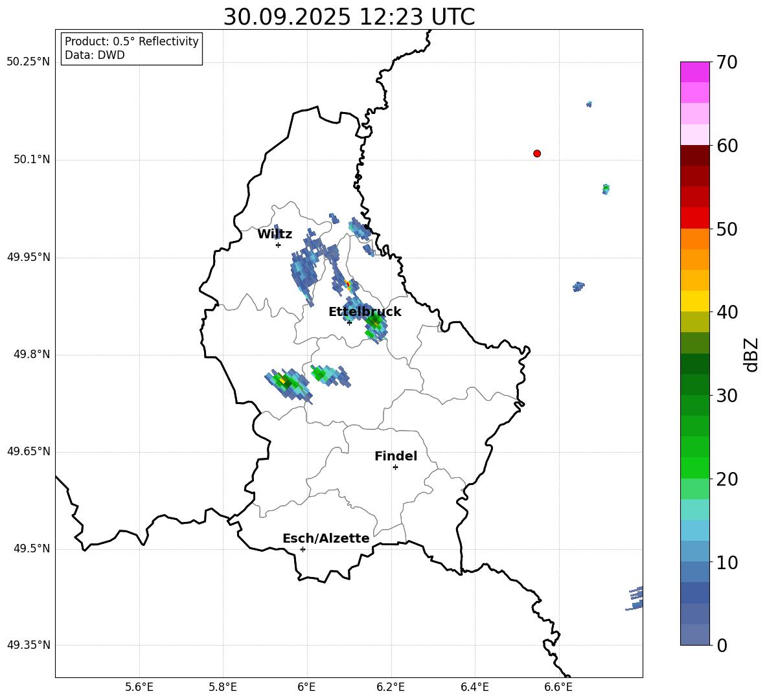Click the 49.95°N latitude label

(29, 257)
